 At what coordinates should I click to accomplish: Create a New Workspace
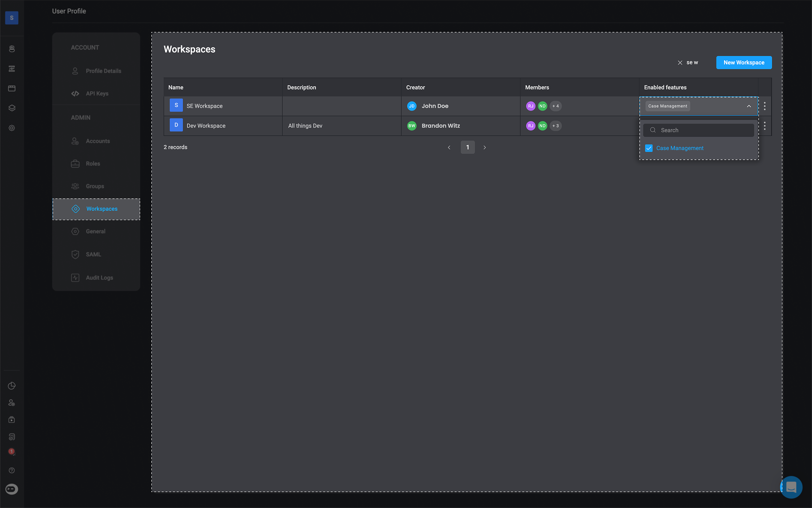click(x=744, y=63)
